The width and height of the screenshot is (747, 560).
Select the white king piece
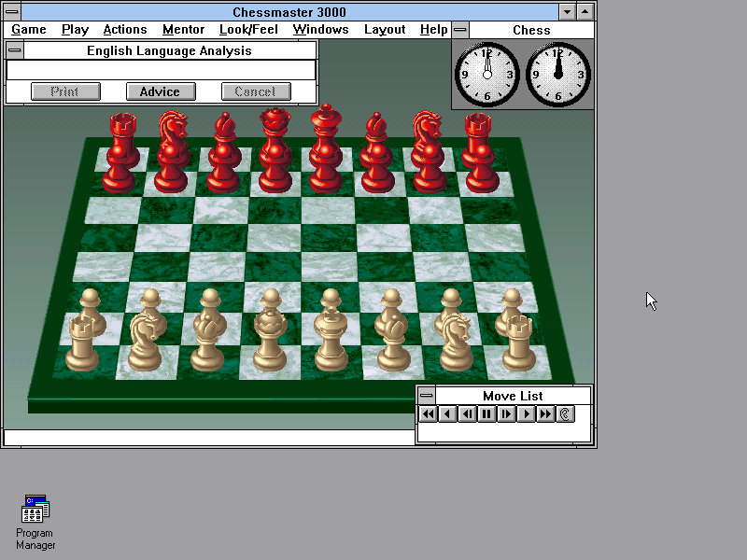(x=331, y=338)
